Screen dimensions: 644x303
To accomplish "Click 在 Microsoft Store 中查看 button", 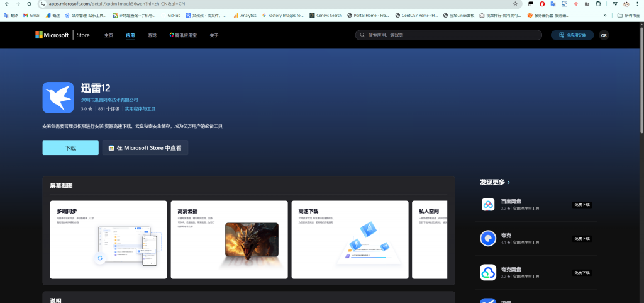I will click(145, 148).
